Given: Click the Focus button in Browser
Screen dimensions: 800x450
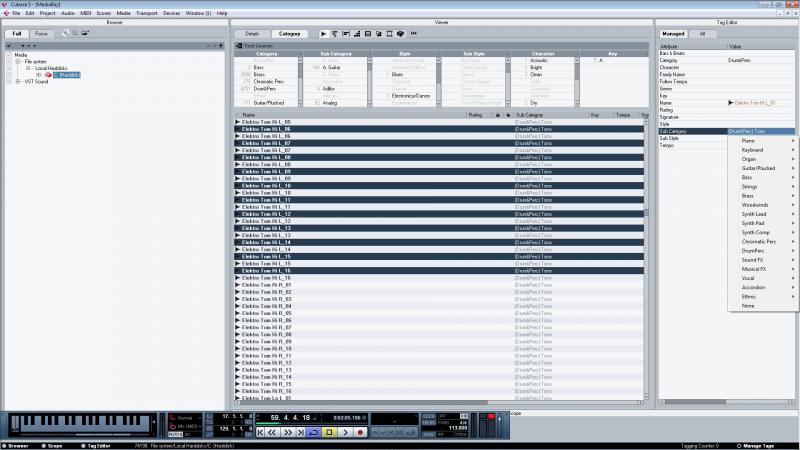Looking at the screenshot, I should 41,34.
